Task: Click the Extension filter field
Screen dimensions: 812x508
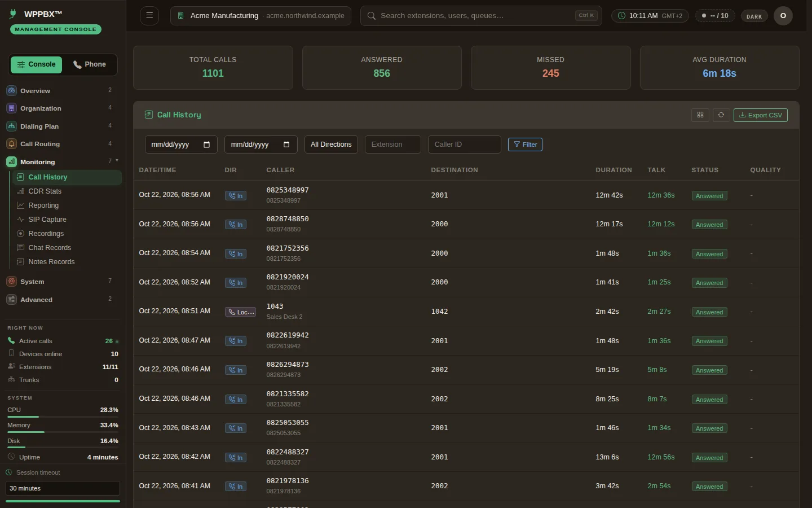Action: coord(392,144)
